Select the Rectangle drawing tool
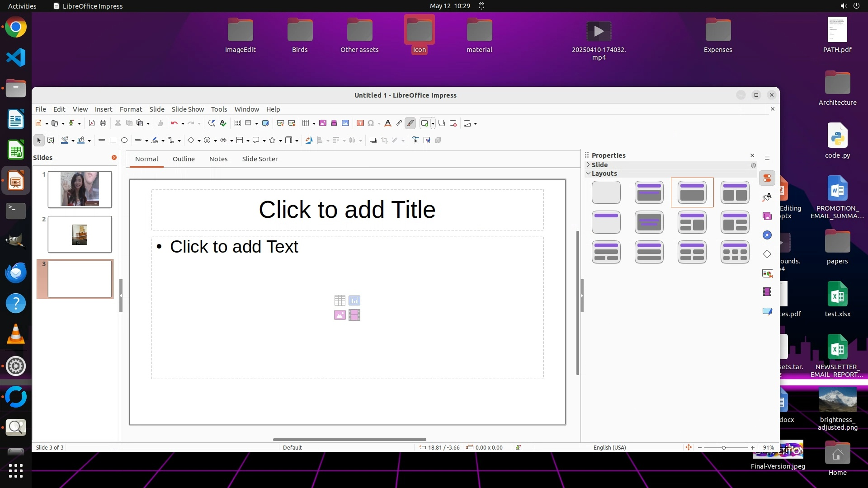868x488 pixels. coord(113,140)
